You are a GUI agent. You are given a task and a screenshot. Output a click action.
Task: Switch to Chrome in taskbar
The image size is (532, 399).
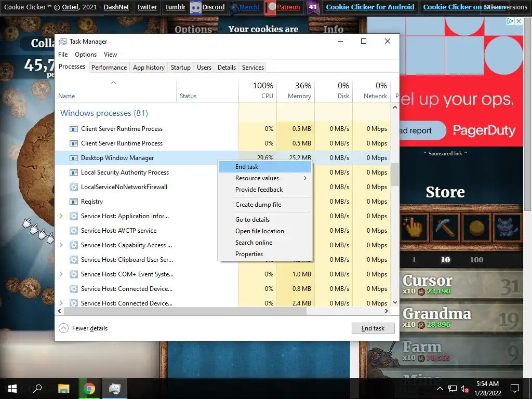point(89,389)
